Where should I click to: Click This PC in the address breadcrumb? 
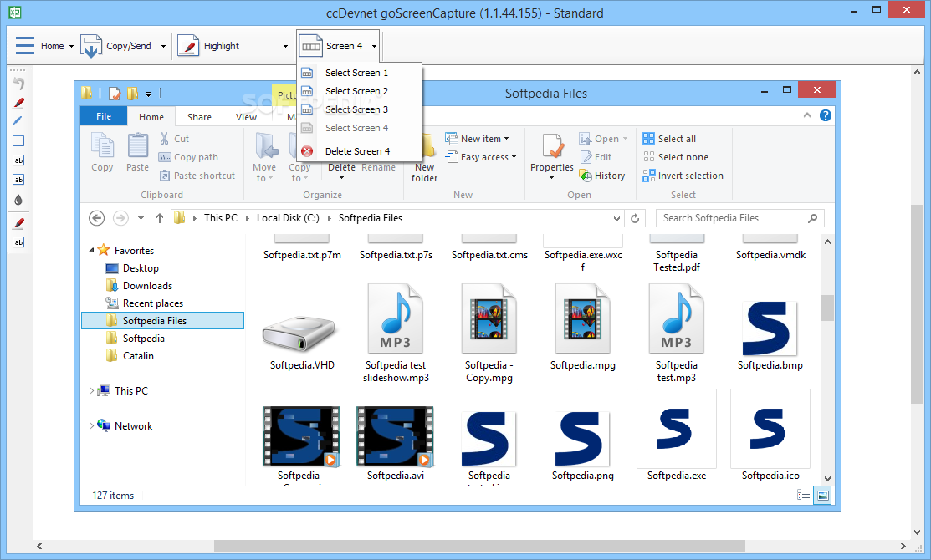(x=220, y=218)
